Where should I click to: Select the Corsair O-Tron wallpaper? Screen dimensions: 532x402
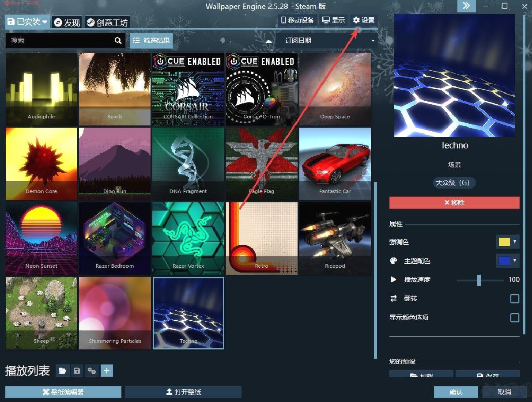coord(262,89)
